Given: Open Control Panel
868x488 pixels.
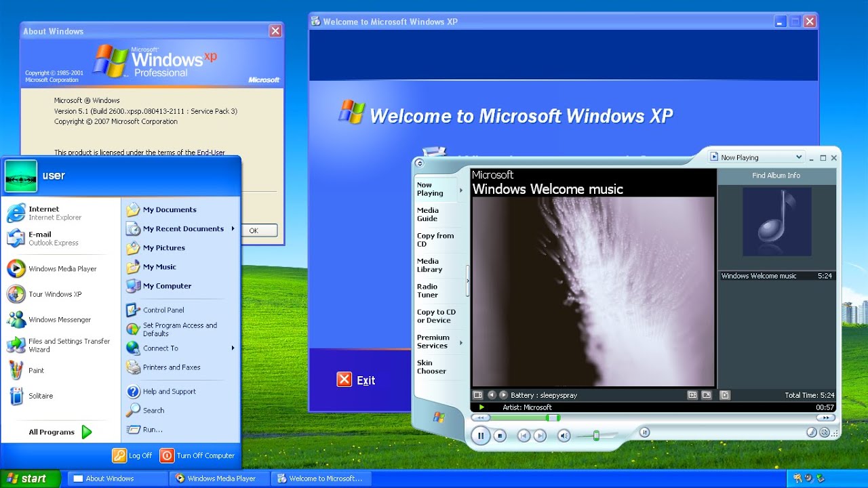Looking at the screenshot, I should [x=180, y=310].
